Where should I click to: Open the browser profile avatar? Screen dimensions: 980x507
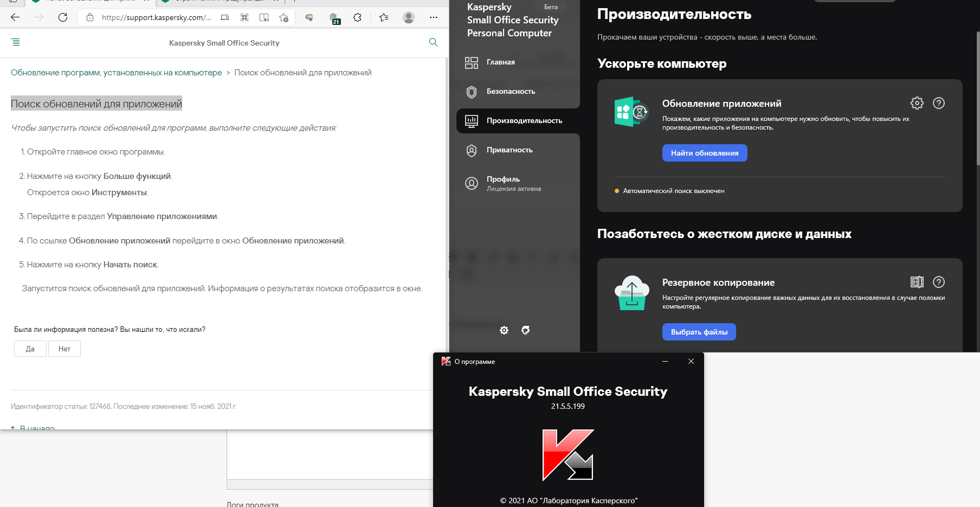click(409, 17)
